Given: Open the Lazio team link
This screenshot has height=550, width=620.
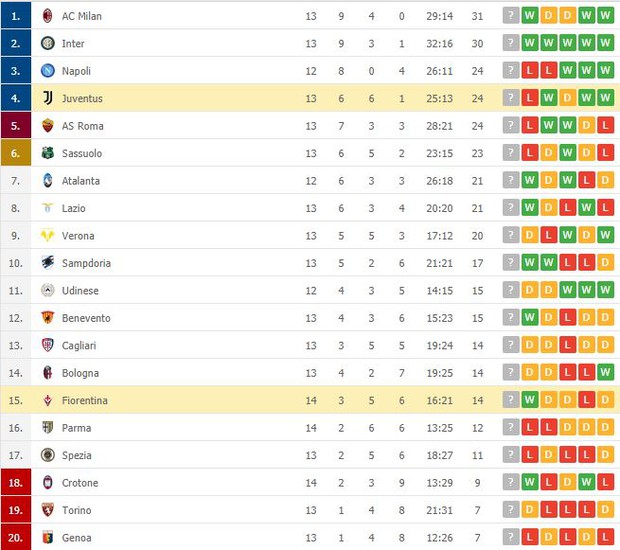Looking at the screenshot, I should (x=74, y=208).
